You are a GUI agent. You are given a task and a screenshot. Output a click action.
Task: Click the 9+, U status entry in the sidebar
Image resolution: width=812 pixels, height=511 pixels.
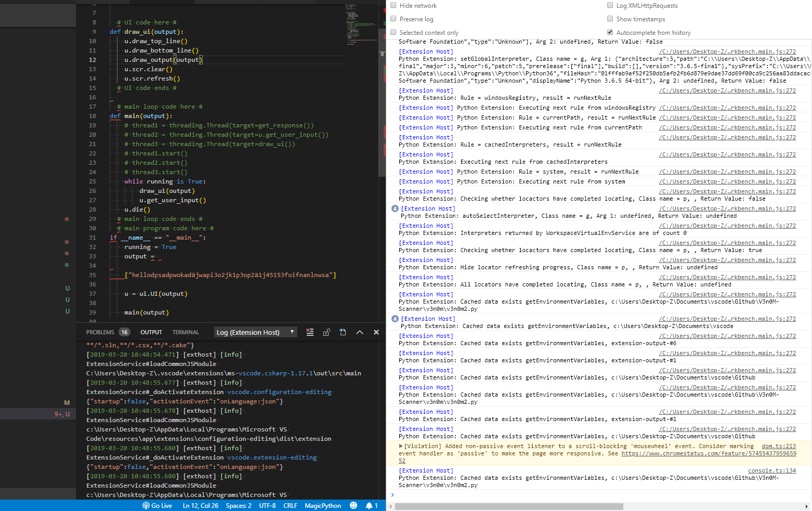tap(62, 414)
